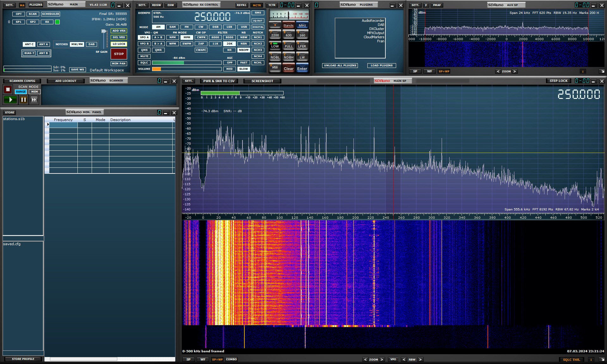Click the LOAD PLUGINS button

coord(382,65)
